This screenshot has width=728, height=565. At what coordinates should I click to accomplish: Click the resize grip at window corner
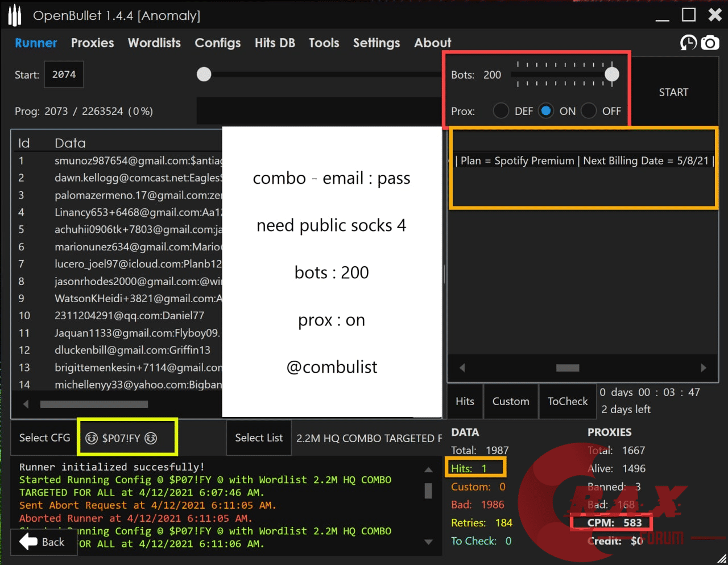pos(721,558)
